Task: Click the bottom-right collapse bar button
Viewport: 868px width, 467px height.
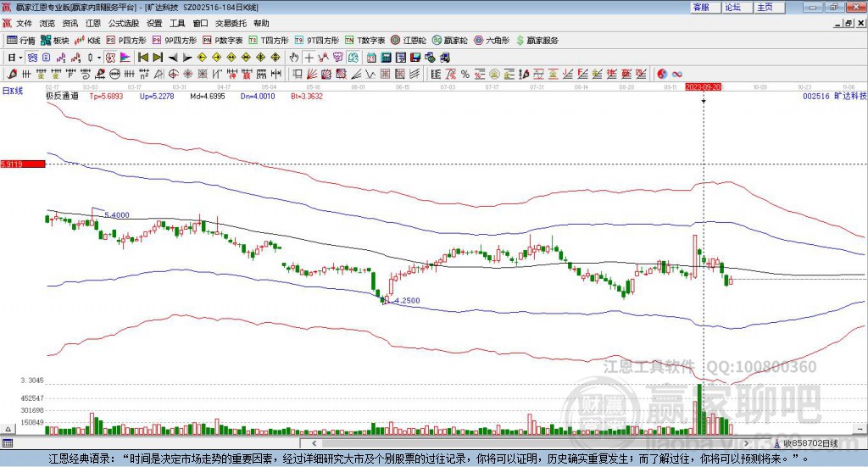Action: click(860, 429)
